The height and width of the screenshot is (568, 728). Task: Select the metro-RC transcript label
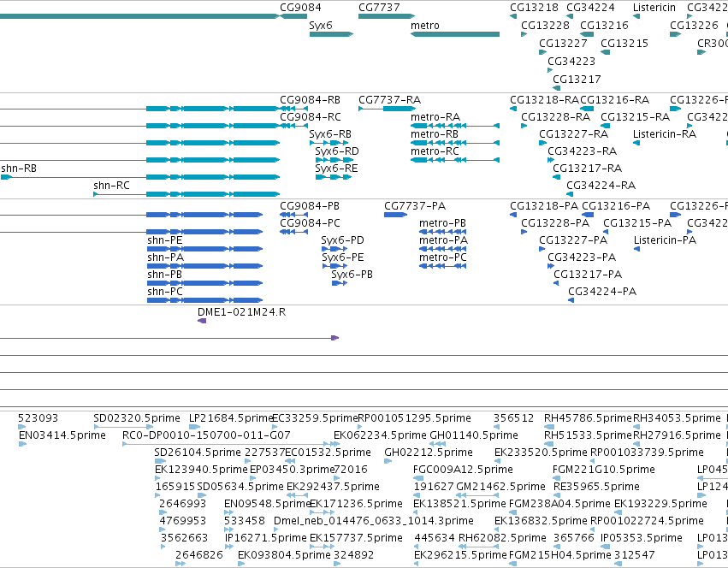435,151
